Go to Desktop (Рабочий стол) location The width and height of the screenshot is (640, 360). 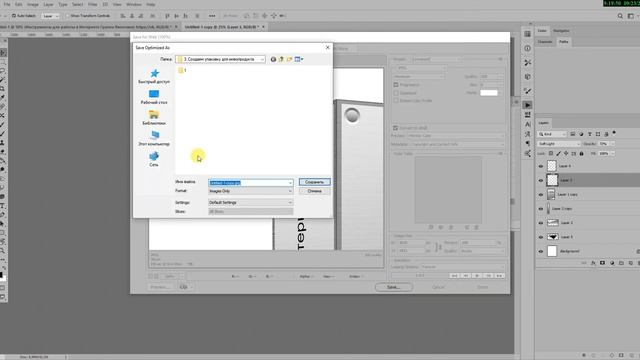tap(154, 97)
